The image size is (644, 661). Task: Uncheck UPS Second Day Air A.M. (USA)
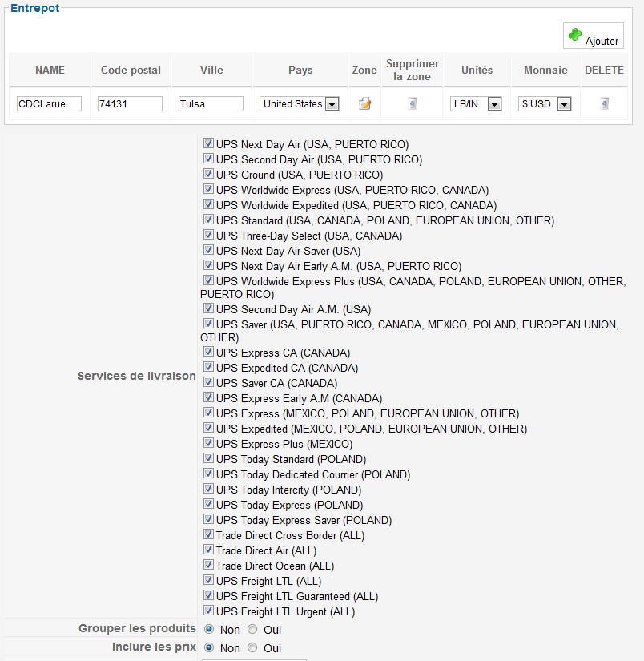208,308
